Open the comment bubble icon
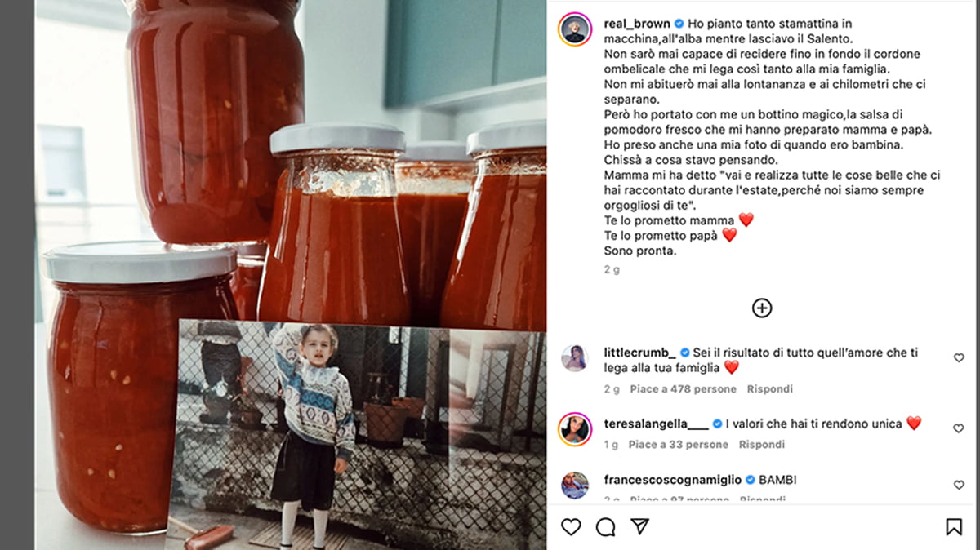The width and height of the screenshot is (980, 550). pos(605,527)
